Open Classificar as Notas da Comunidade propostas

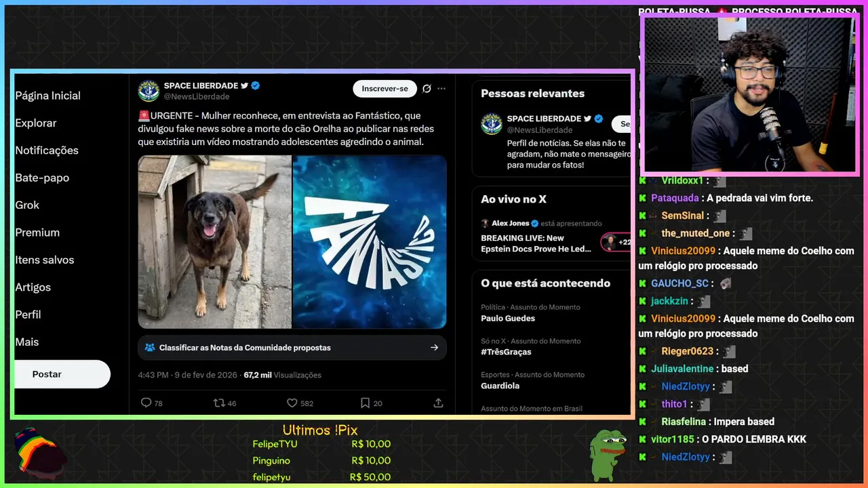coord(292,348)
